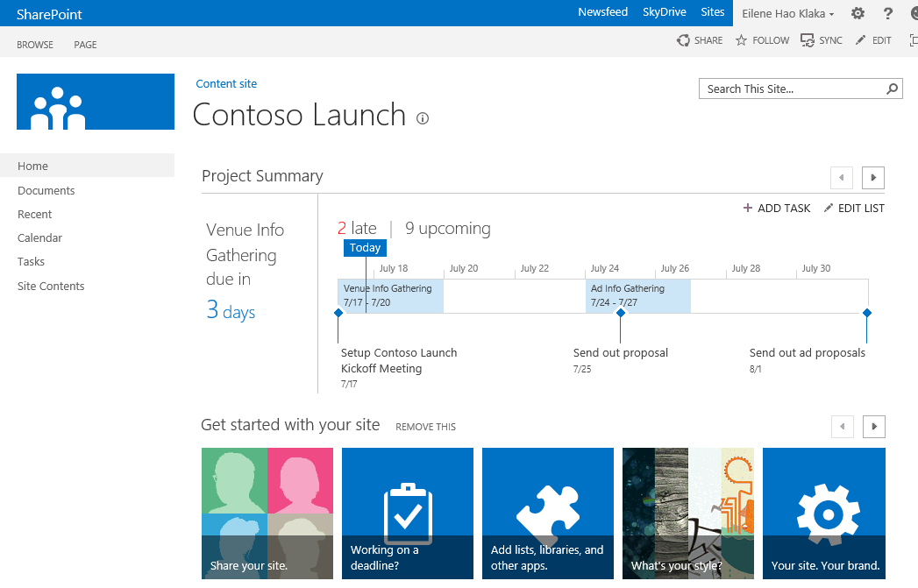Screen dimensions: 918x588
Task: Click inside the Search This Site field
Action: pyautogui.click(x=780, y=89)
